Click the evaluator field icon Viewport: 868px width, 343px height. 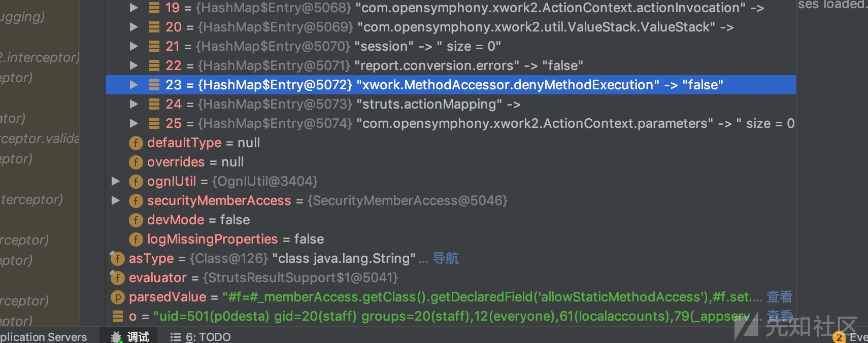click(117, 278)
